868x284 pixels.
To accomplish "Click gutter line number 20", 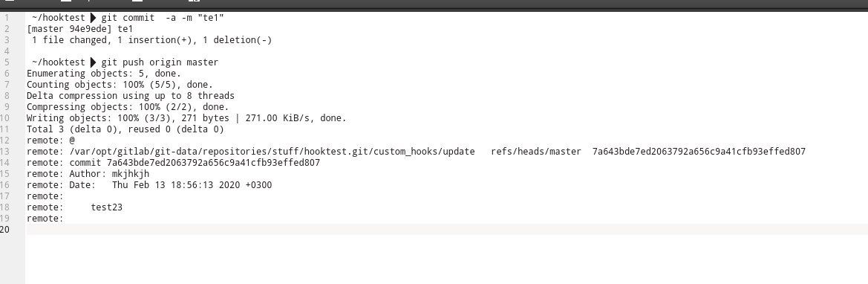I will 5,229.
